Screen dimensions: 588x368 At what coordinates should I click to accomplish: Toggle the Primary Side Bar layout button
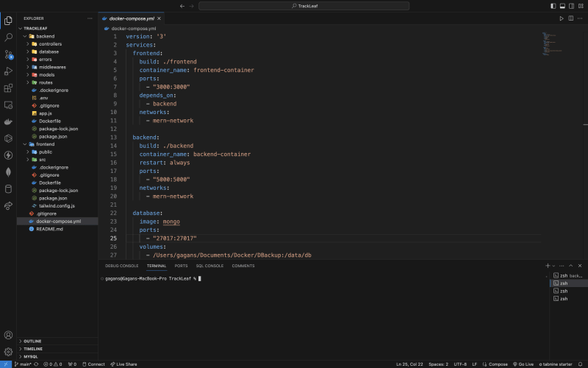click(x=553, y=6)
